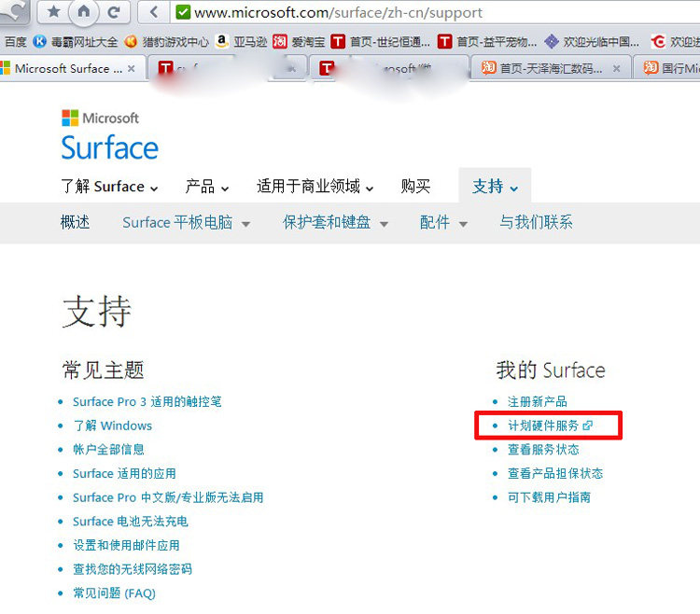The width and height of the screenshot is (700, 614).
Task: Click the green security check icon
Action: [183, 12]
